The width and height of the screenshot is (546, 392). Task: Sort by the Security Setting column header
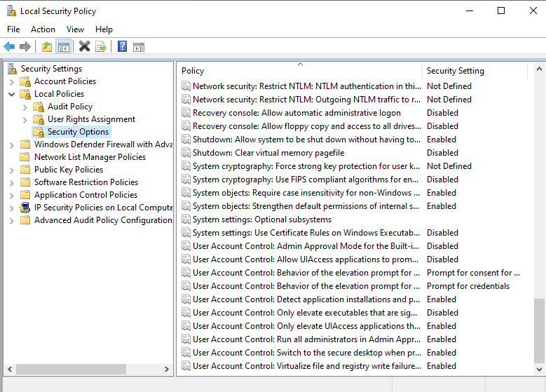(475, 71)
